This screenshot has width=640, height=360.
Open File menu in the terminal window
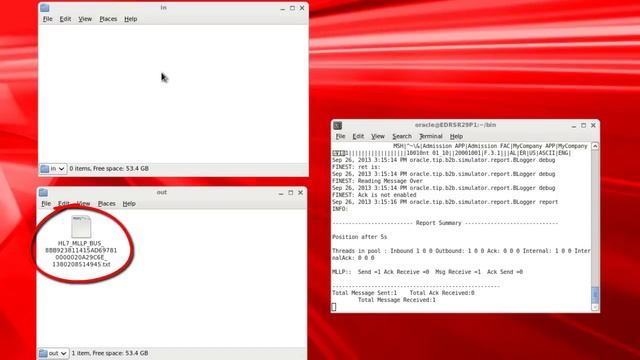click(x=340, y=136)
